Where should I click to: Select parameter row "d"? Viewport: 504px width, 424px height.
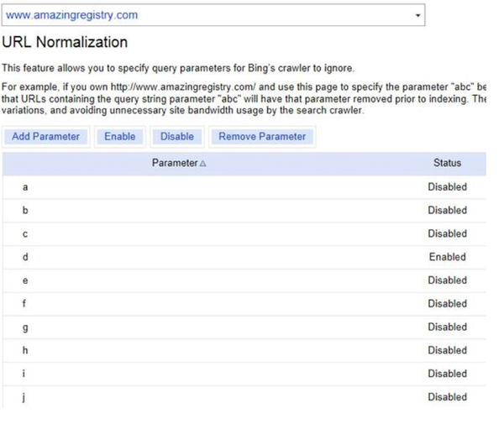[244, 257]
